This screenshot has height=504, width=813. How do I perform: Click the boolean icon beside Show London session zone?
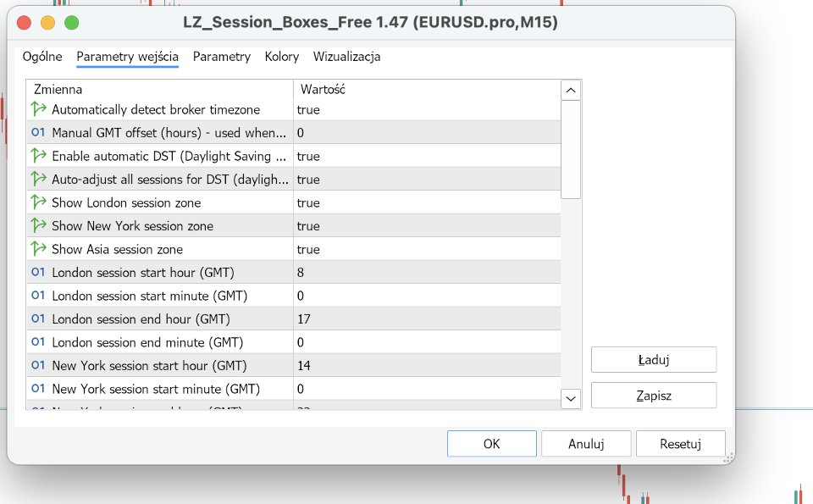click(38, 202)
